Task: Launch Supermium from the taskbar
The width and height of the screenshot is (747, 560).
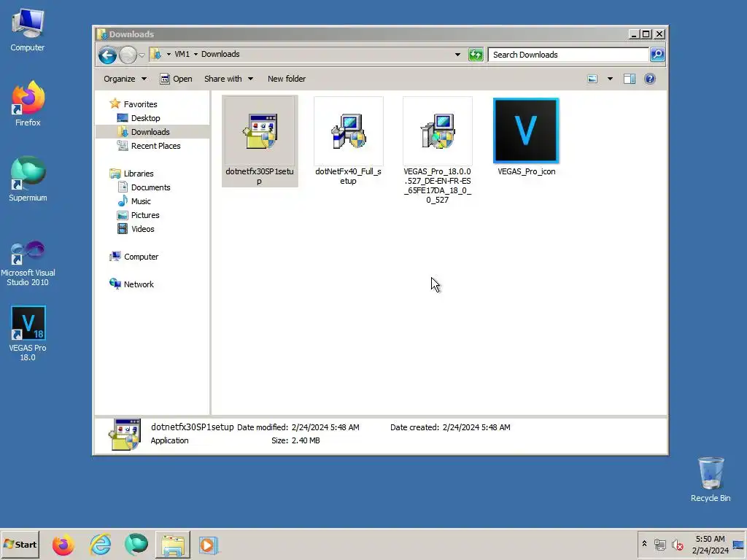Action: pos(136,545)
